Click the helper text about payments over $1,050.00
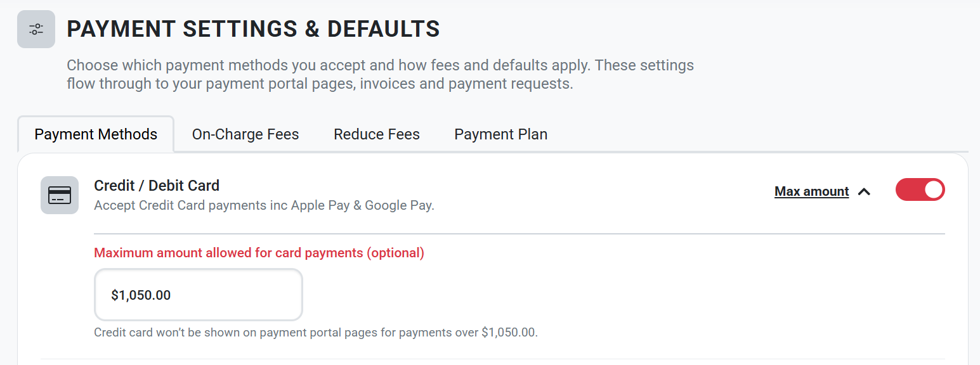 [316, 332]
